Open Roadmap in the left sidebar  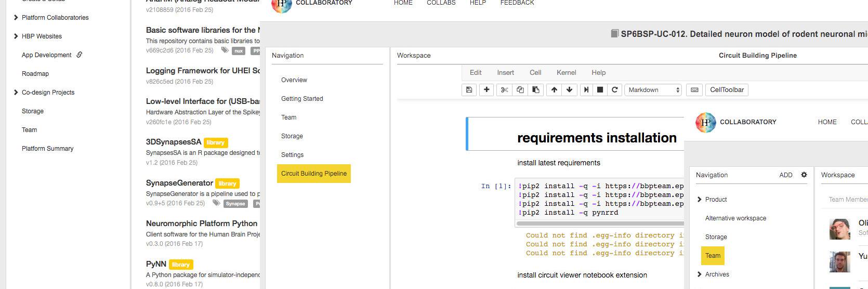[x=35, y=74]
